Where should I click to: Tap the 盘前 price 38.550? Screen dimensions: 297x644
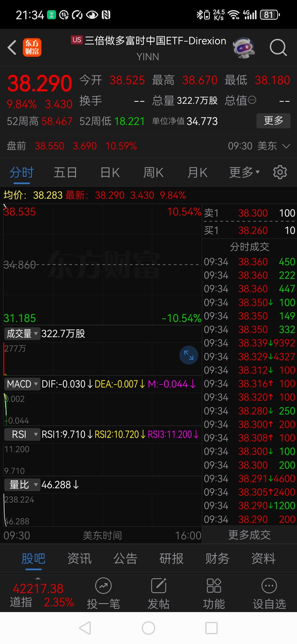point(50,146)
